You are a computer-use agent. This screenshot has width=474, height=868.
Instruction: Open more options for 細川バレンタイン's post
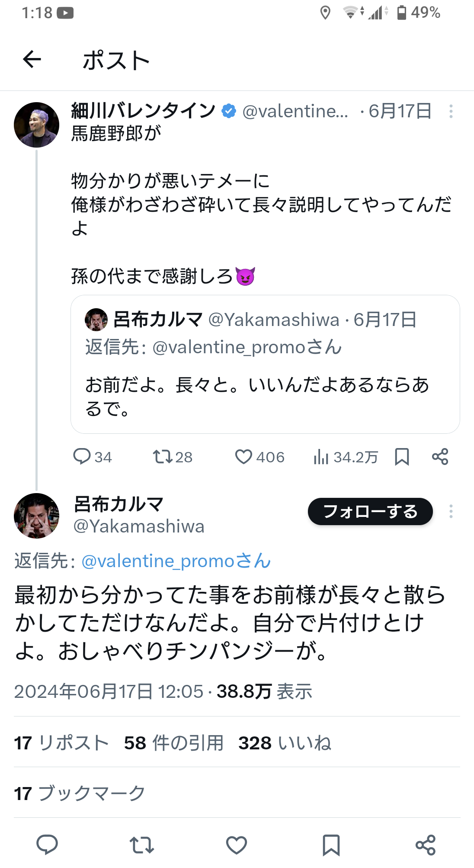point(451,111)
